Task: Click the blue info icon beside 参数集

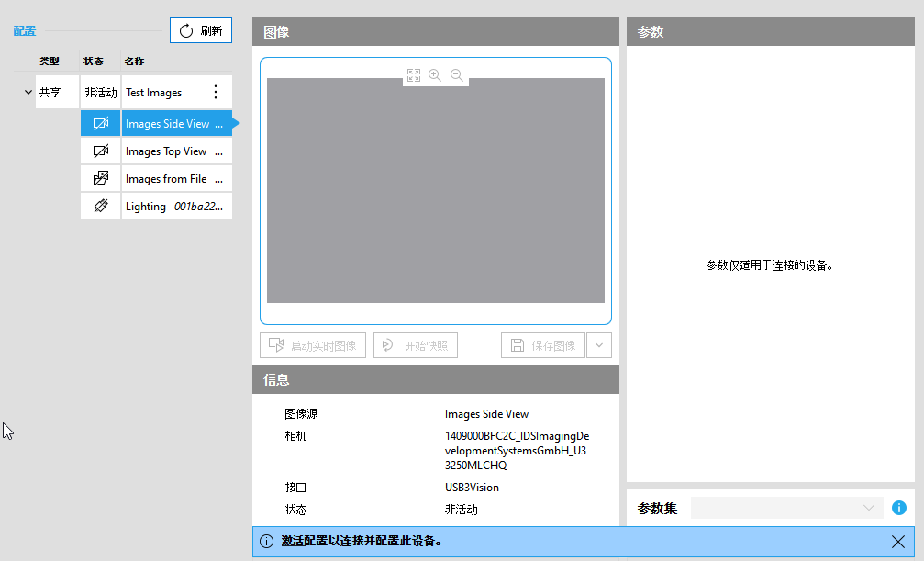Action: [x=899, y=508]
